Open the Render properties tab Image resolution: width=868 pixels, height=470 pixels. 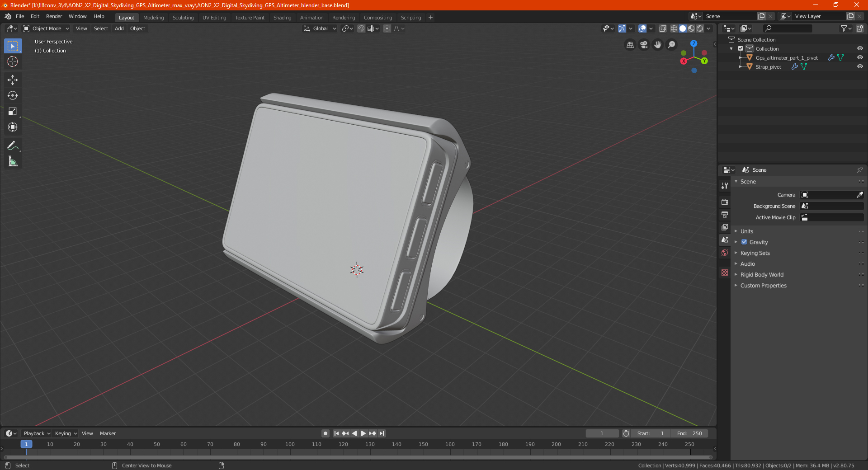[725, 202]
